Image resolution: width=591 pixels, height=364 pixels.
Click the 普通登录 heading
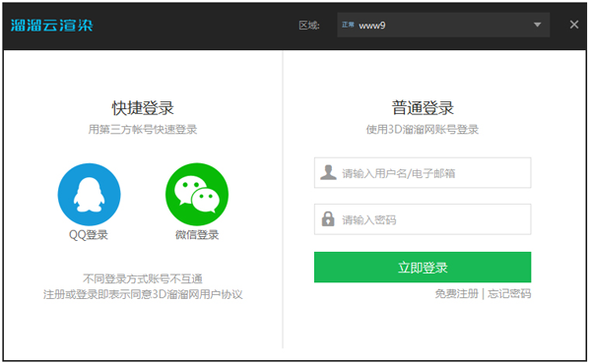tap(423, 108)
